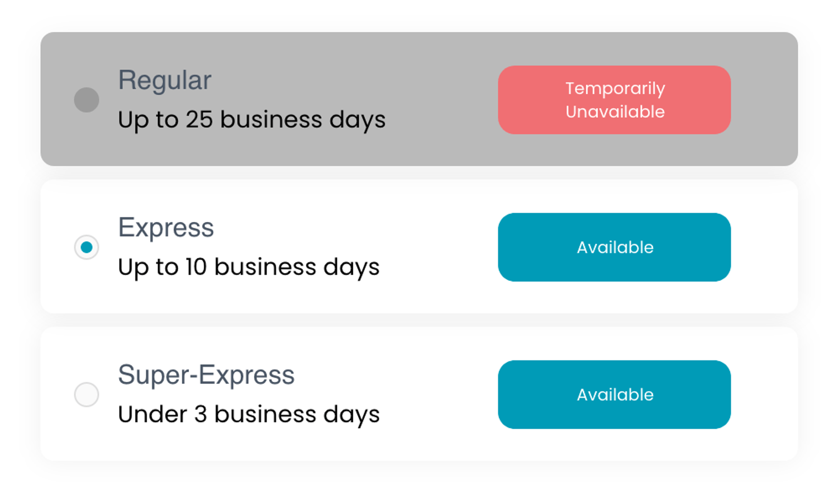Click the disabled Regular radio button
The image size is (838, 504).
87,100
